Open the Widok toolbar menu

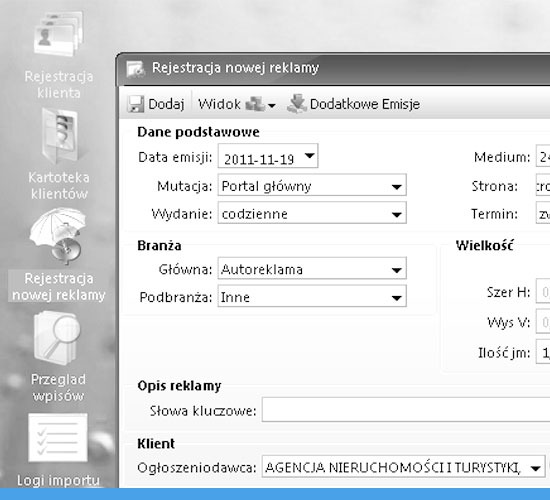pos(237,104)
